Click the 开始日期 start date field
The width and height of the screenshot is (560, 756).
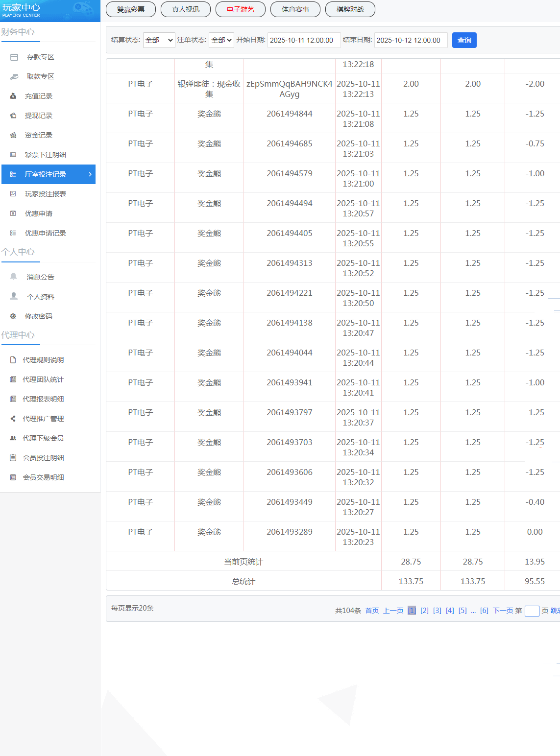304,40
